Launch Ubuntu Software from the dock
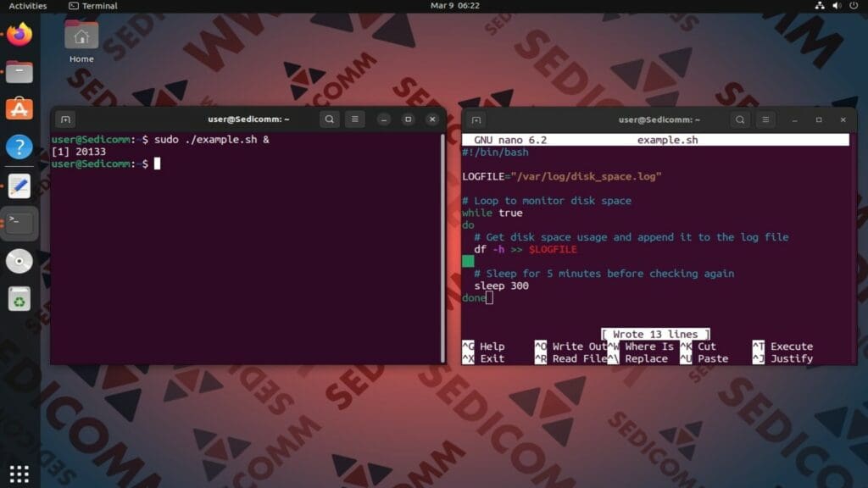The height and width of the screenshot is (488, 868). pyautogui.click(x=19, y=109)
